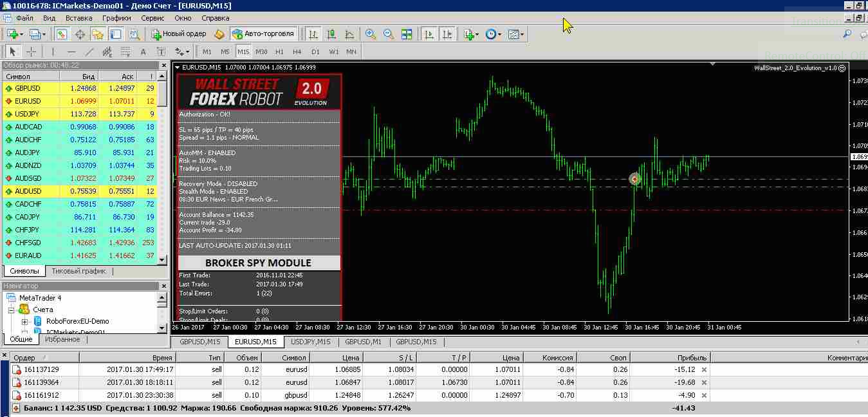Click the search magnifier icon at top right
This screenshot has height=417, width=868.
[x=847, y=34]
